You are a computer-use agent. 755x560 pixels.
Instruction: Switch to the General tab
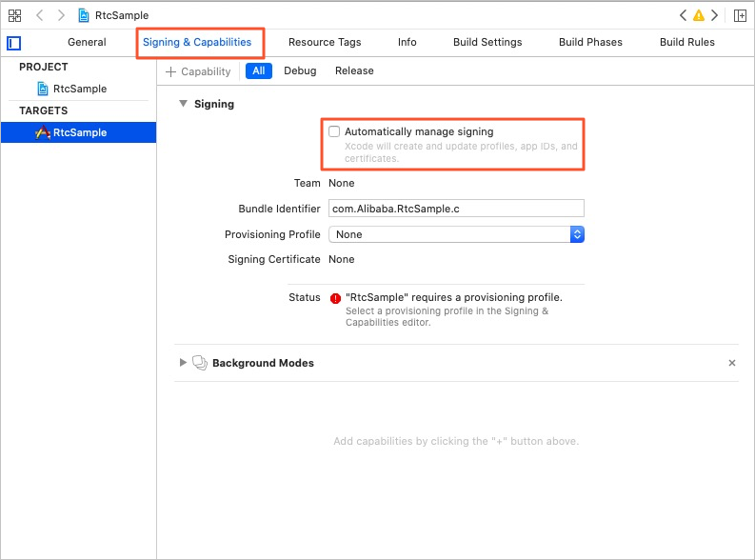[x=87, y=42]
